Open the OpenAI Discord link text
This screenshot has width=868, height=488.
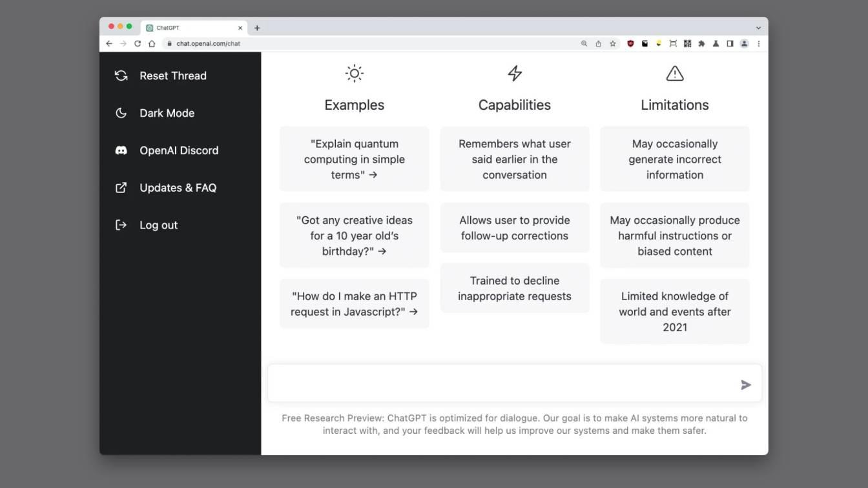(179, 150)
